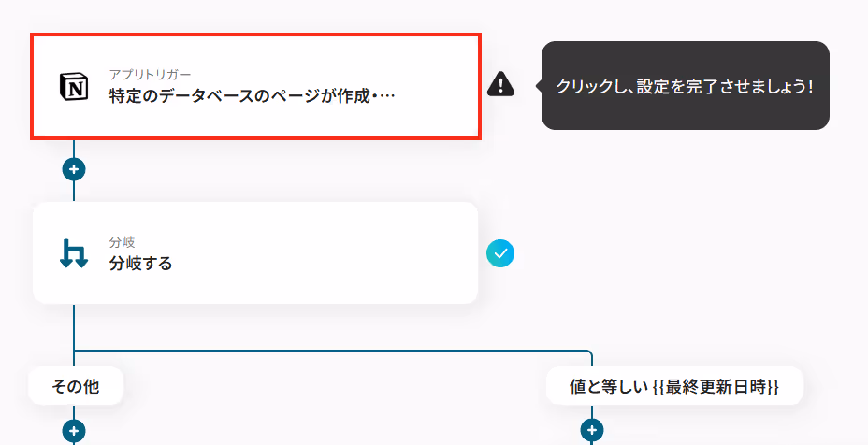868x445 pixels.
Task: Click the small gray 分岐 caption
Action: pyautogui.click(x=122, y=242)
